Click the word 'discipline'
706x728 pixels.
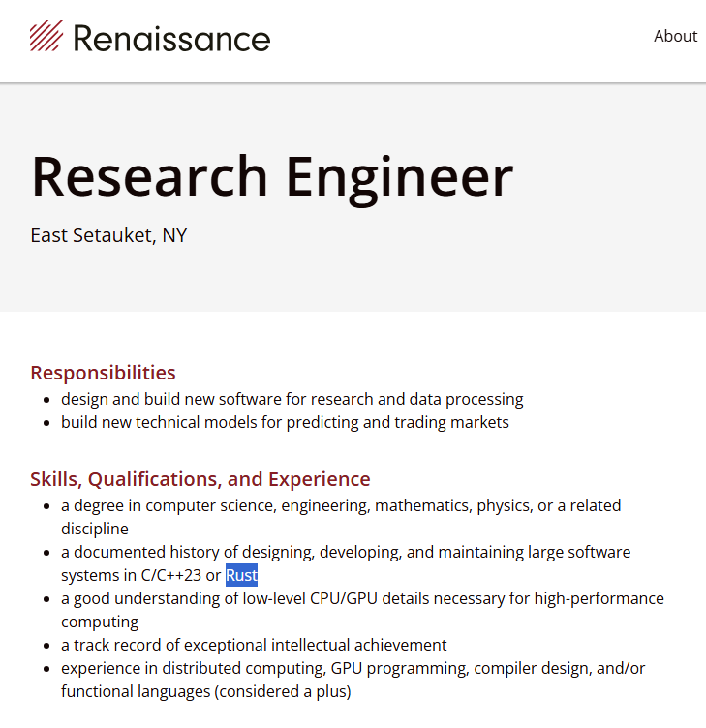coord(95,529)
